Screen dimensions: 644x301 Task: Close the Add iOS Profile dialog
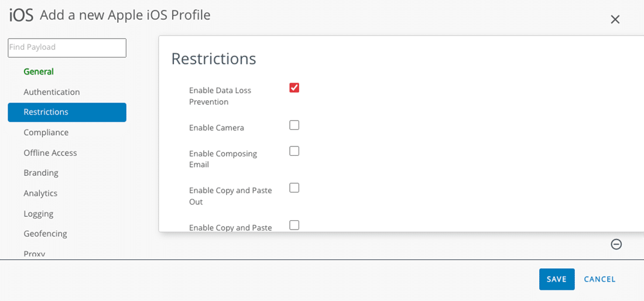615,19
